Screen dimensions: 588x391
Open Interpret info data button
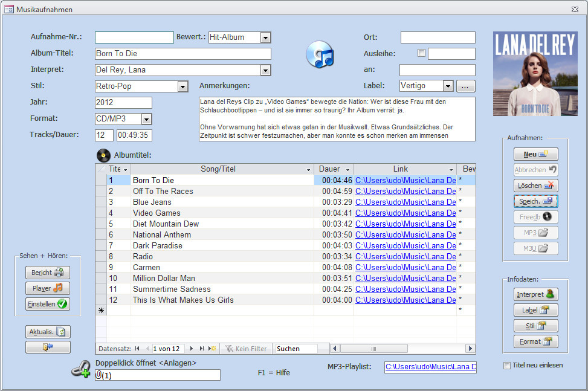[535, 294]
